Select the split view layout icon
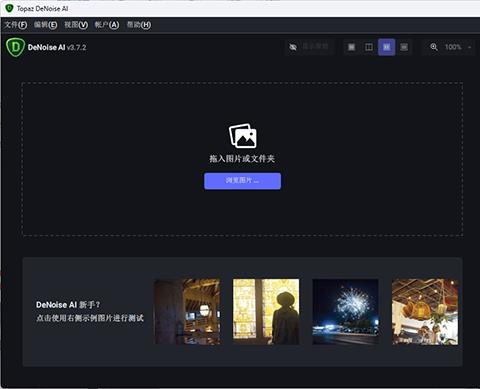Viewport: 480px width, 389px height. pos(369,47)
